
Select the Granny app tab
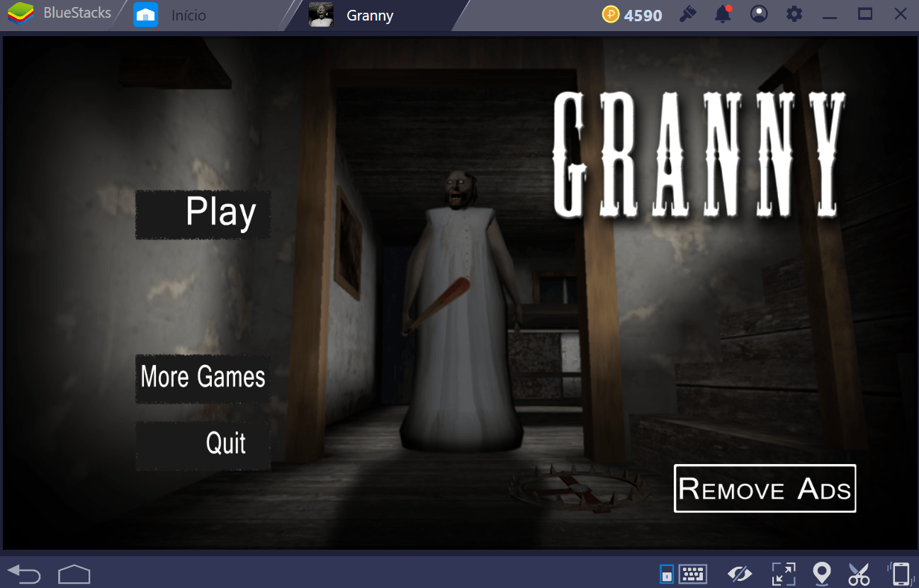click(x=369, y=15)
